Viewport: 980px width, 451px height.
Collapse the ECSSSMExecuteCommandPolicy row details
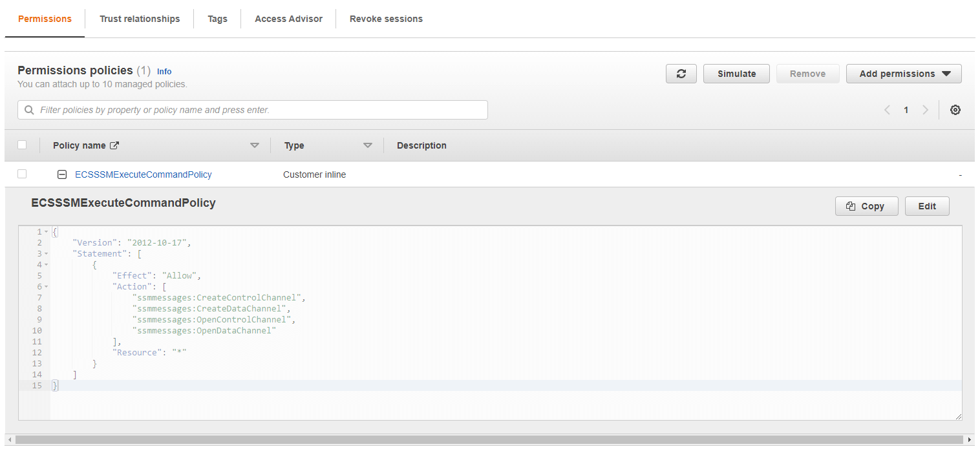click(62, 174)
